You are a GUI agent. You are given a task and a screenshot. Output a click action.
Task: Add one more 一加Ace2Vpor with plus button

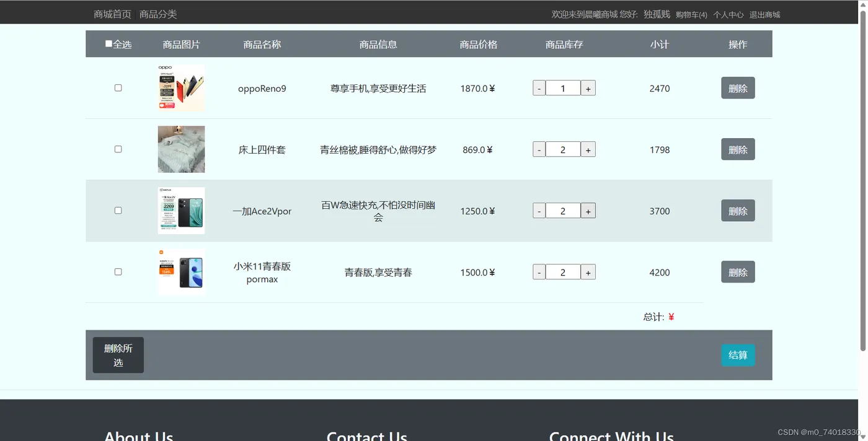click(x=588, y=211)
